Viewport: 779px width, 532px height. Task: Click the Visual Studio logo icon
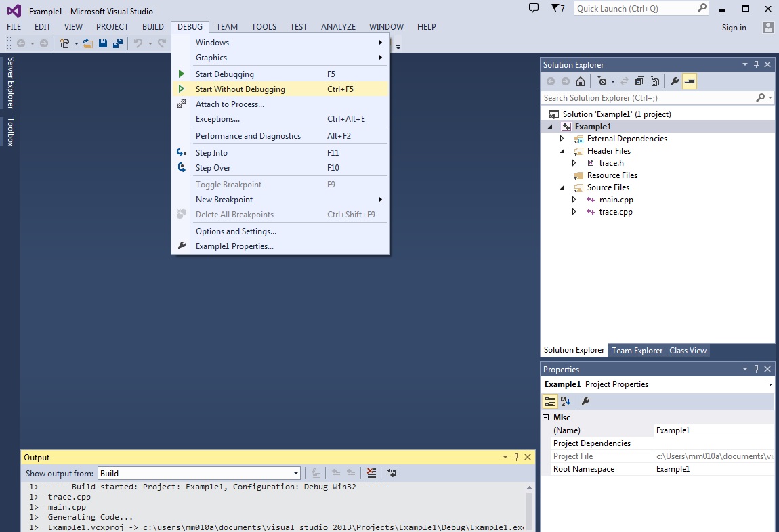point(14,10)
